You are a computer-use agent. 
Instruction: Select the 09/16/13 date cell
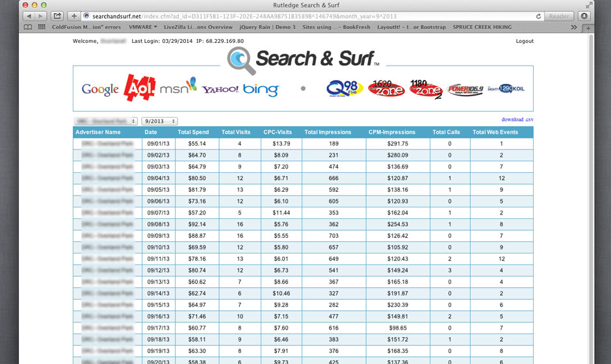coord(158,316)
